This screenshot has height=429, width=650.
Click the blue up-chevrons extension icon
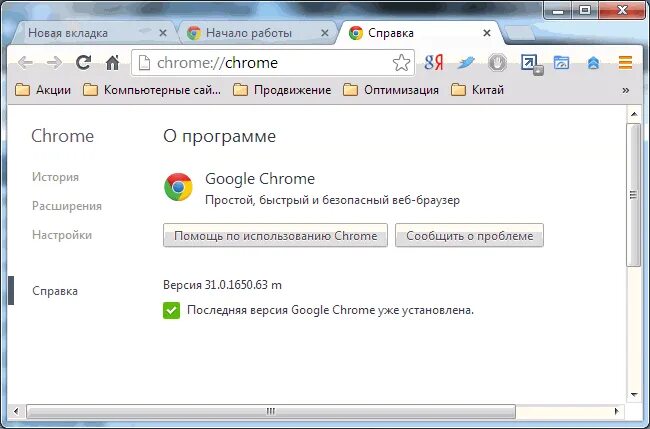[593, 63]
